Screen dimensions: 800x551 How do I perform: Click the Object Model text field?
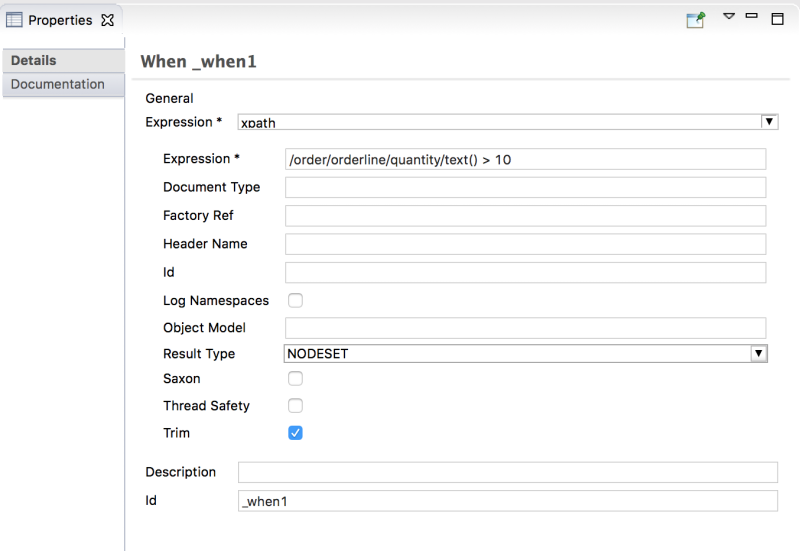[525, 328]
